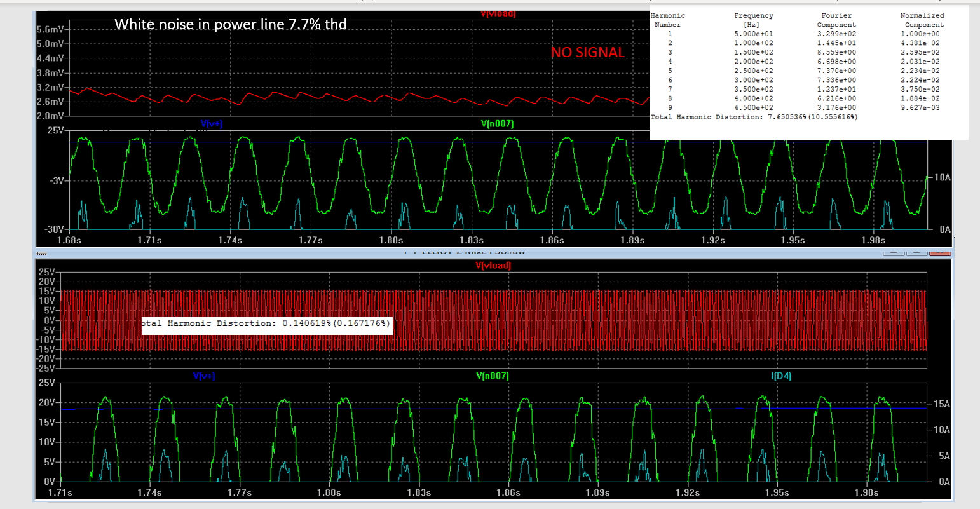Screen dimensions: 980x509
Task: Select the I(D4) trace label
Action: (x=781, y=376)
